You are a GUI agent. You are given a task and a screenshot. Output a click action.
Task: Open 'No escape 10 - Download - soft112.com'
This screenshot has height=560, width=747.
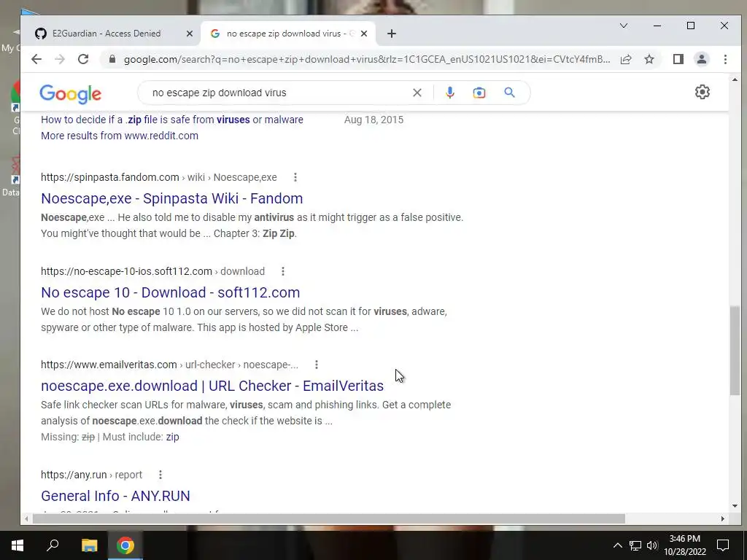[171, 292]
